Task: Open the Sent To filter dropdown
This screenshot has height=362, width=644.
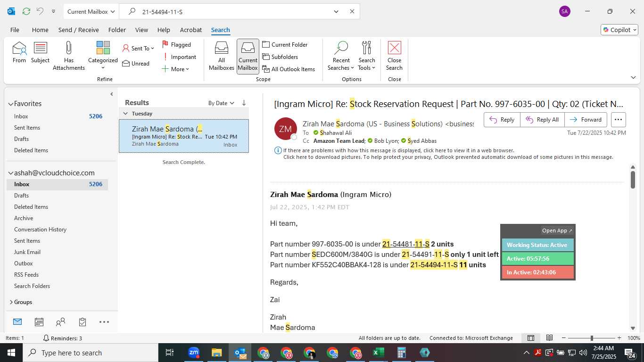Action: [x=138, y=48]
